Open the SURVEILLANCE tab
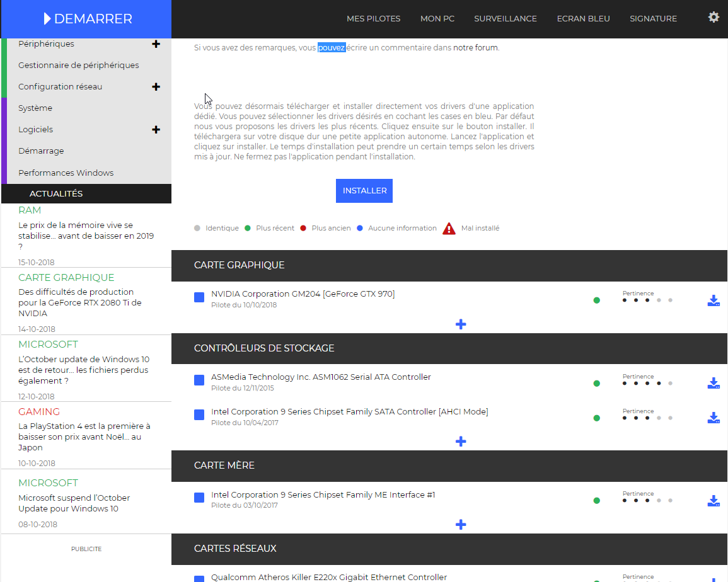 (x=505, y=18)
